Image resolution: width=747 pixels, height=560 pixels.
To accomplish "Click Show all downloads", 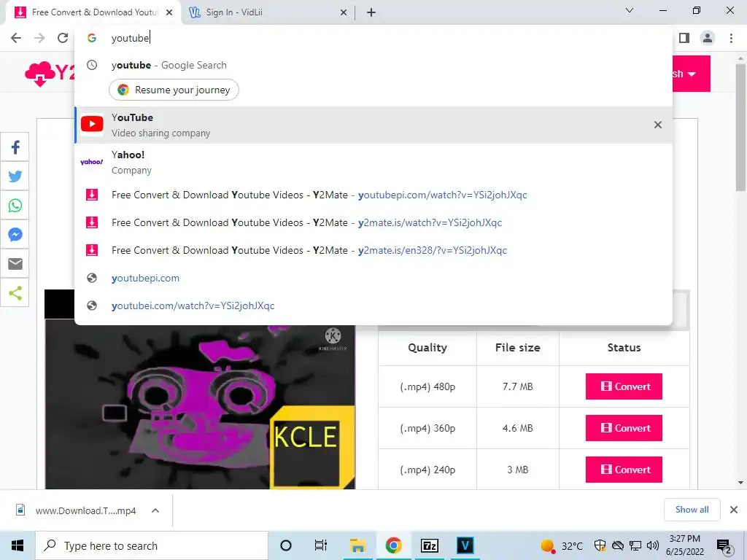I will pyautogui.click(x=692, y=510).
